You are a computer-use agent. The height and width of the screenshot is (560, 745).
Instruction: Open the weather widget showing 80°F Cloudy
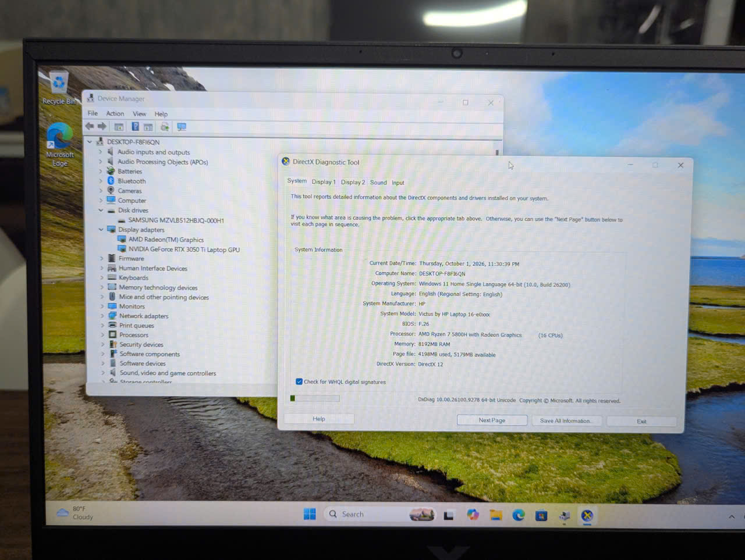click(74, 513)
